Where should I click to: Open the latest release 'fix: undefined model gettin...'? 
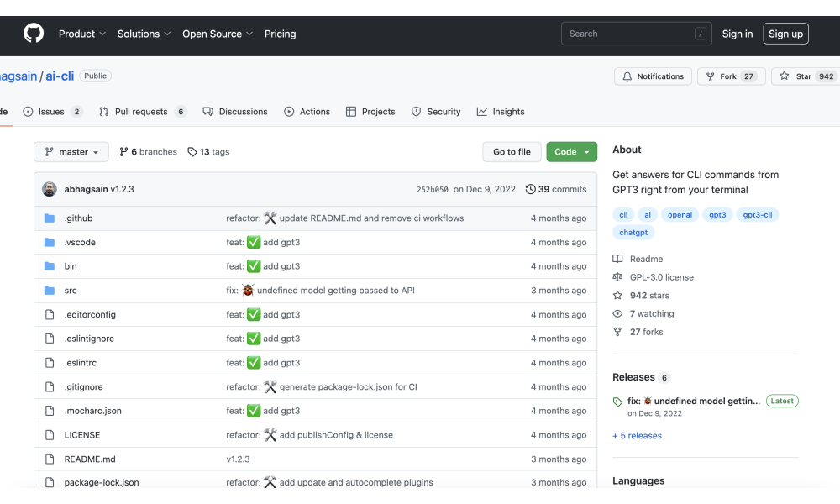coord(694,401)
